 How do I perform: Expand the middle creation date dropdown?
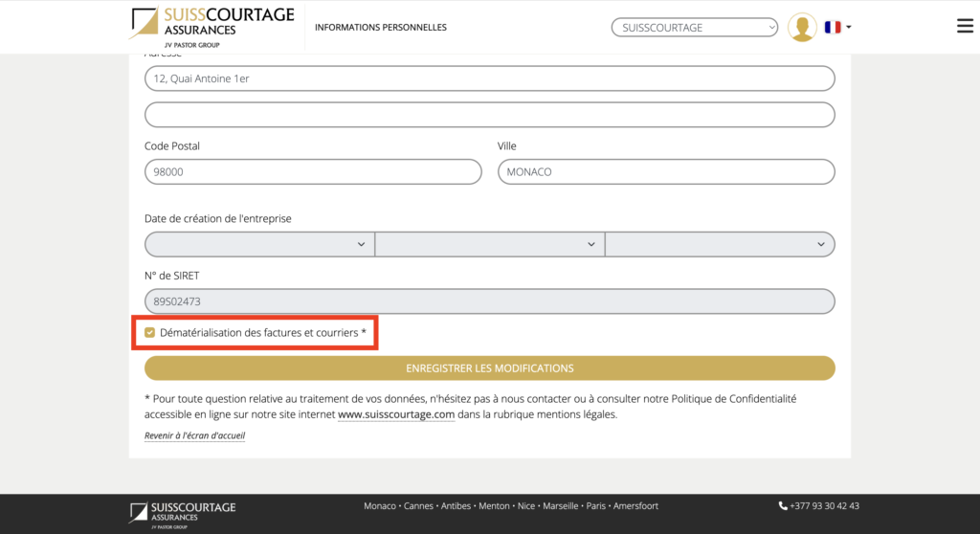tap(489, 244)
